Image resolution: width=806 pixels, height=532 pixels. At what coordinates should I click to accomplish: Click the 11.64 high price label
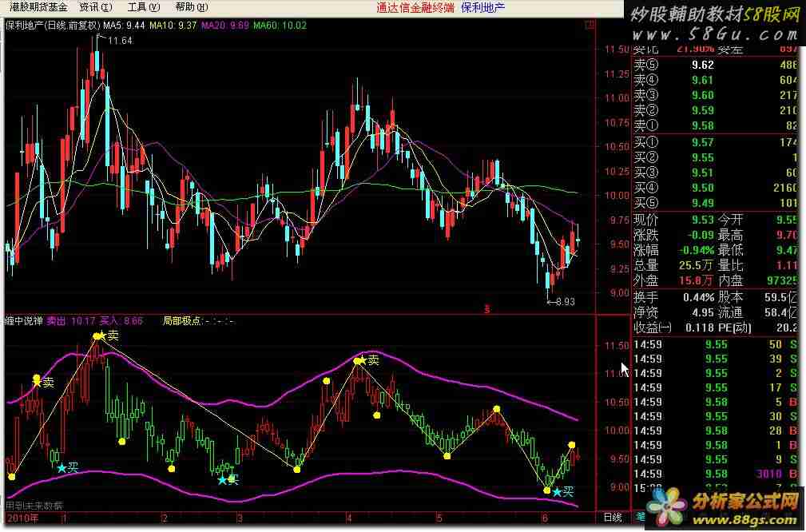[x=121, y=41]
